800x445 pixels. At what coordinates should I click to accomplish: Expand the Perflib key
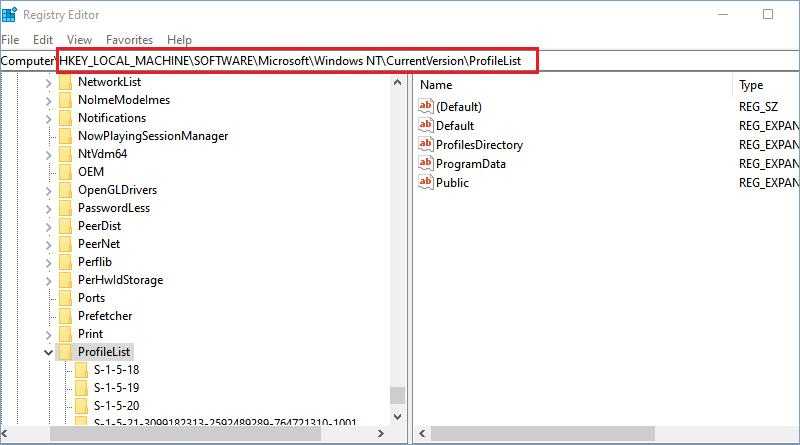[x=48, y=263]
